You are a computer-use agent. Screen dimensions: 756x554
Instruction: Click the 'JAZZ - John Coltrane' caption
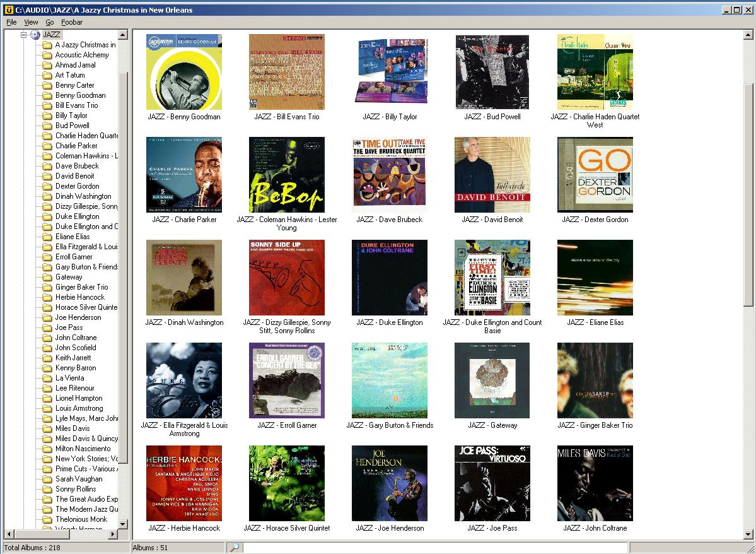(x=595, y=528)
